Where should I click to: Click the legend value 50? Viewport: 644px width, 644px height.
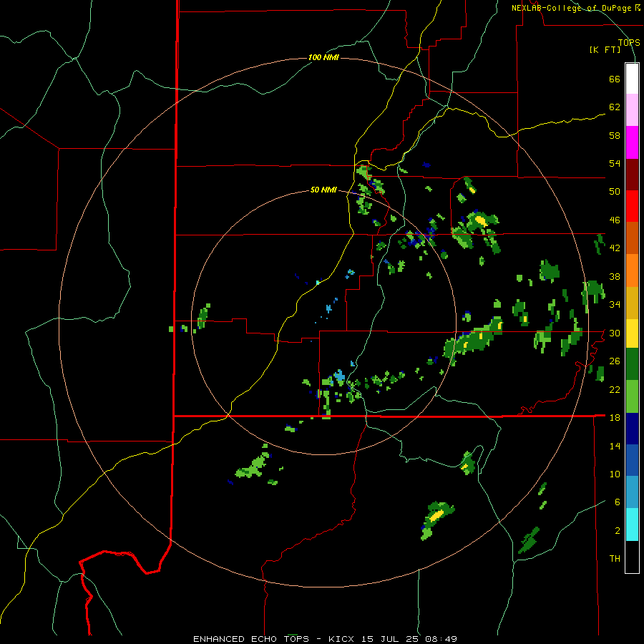tap(615, 191)
